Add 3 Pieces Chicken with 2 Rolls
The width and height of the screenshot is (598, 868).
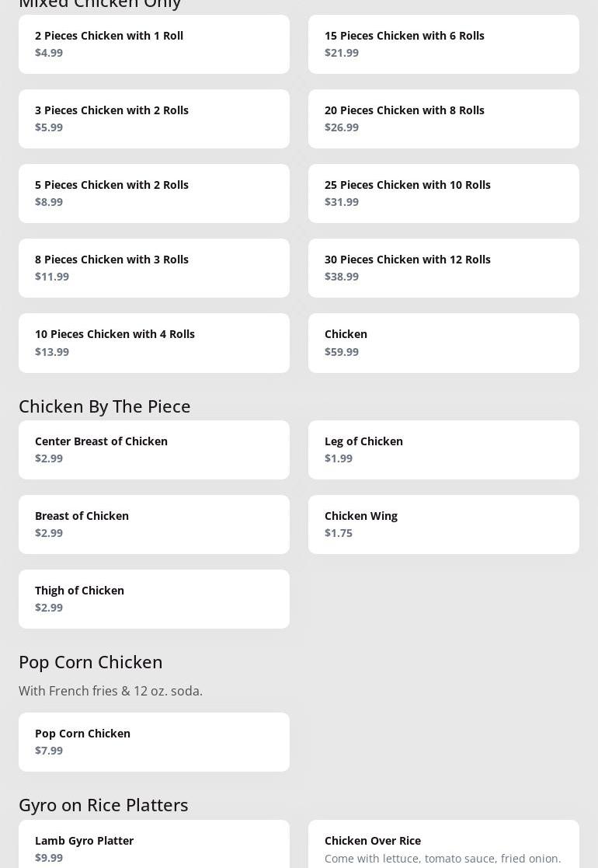[x=154, y=119]
